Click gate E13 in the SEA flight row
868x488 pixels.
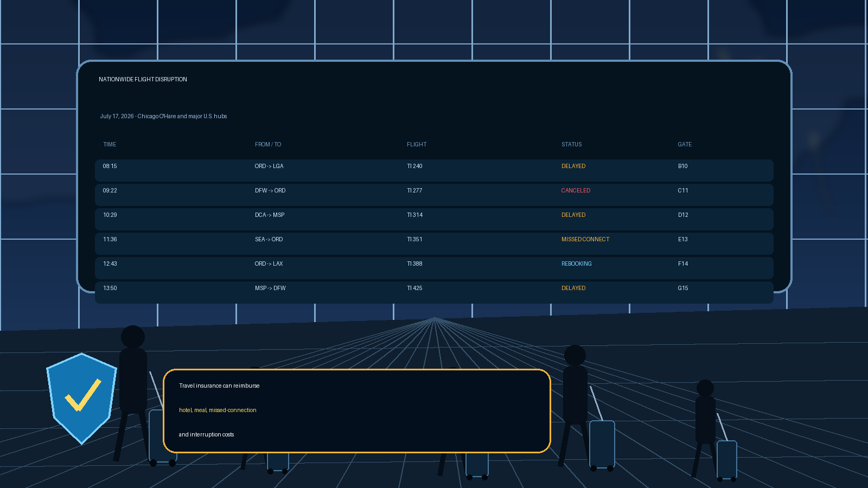coord(682,240)
